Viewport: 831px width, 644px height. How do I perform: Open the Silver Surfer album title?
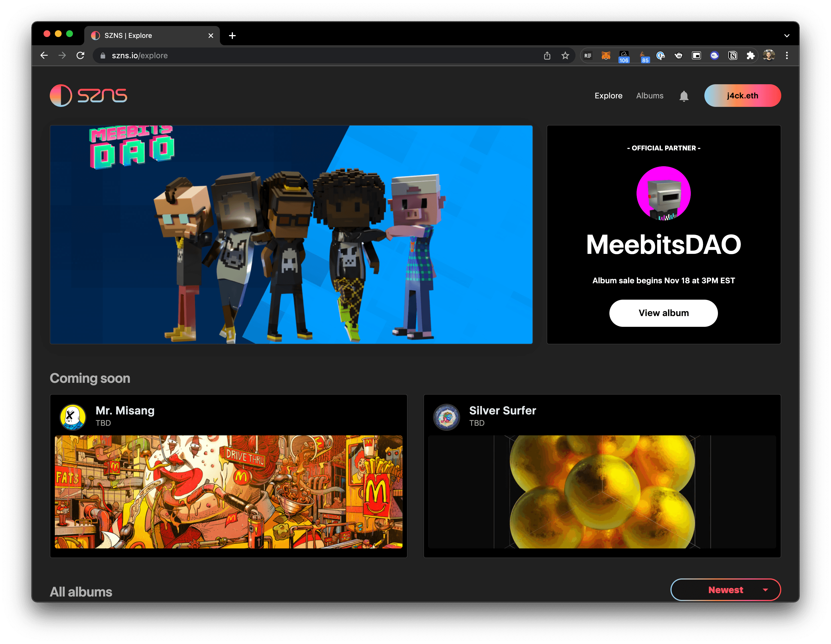point(502,410)
